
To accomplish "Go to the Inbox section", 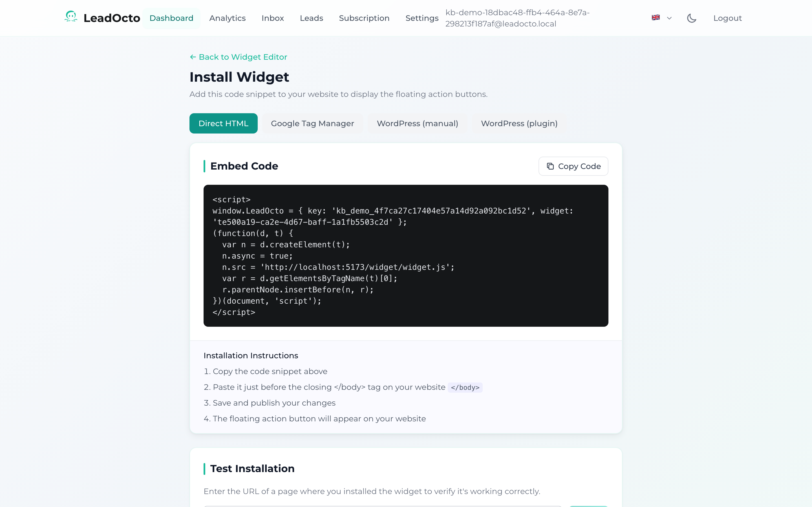I will point(272,18).
